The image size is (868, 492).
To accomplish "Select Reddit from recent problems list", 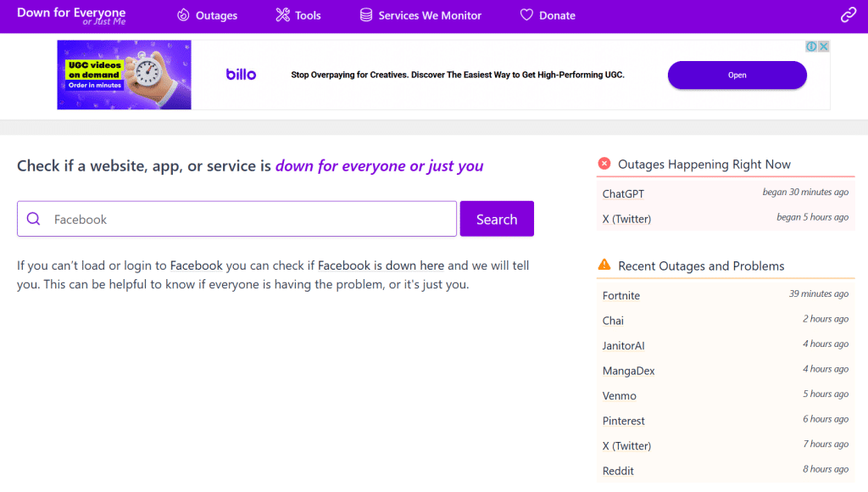I will (x=618, y=471).
